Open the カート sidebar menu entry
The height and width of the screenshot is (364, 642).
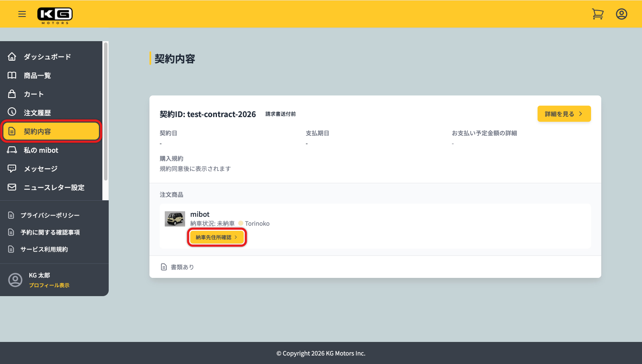[34, 94]
